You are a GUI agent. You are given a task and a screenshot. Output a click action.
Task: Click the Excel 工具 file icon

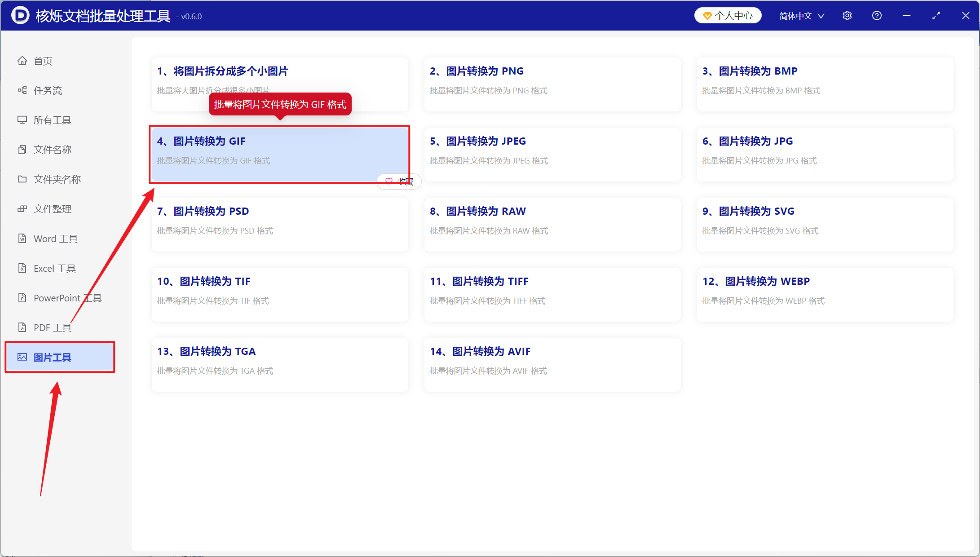[x=22, y=268]
